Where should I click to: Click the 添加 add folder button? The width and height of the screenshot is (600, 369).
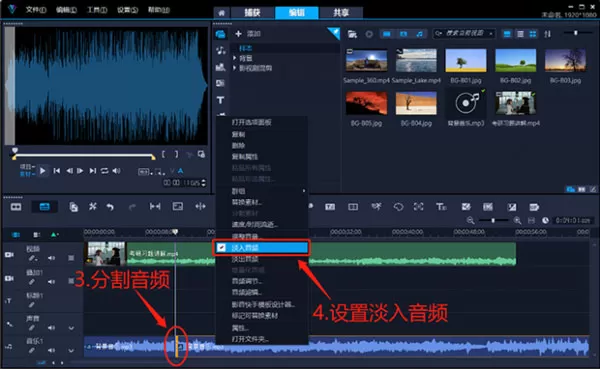pos(248,34)
